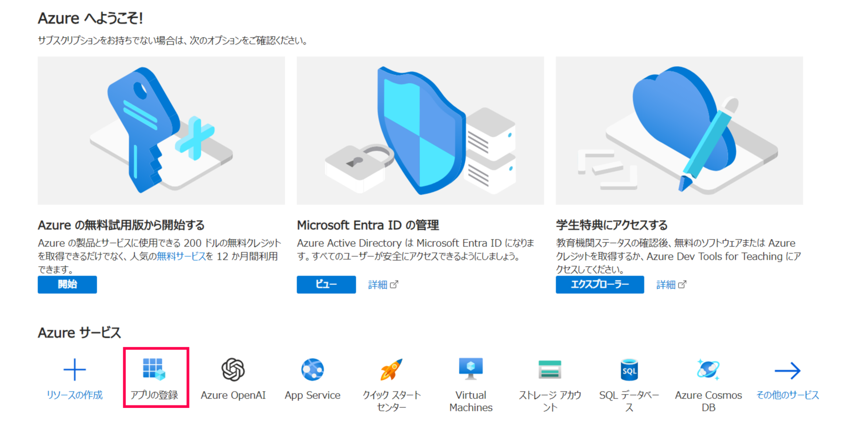Select the ストレージ アカウント icon

click(x=550, y=369)
